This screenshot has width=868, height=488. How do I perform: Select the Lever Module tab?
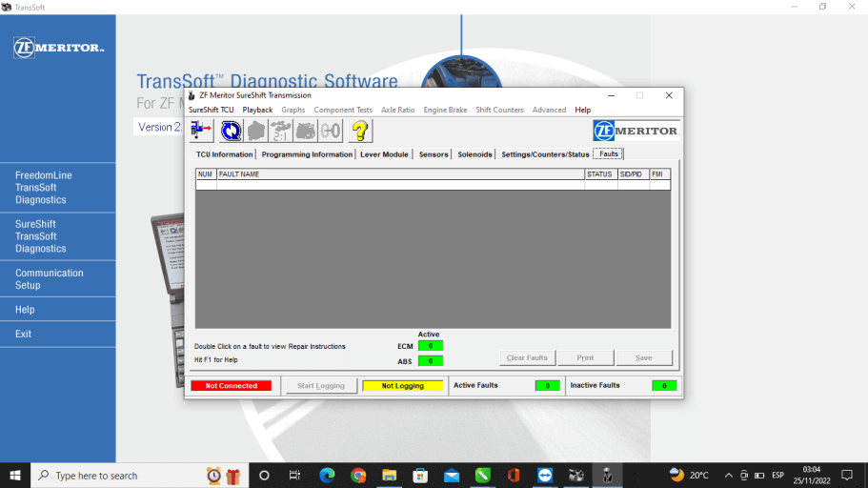[x=384, y=154]
